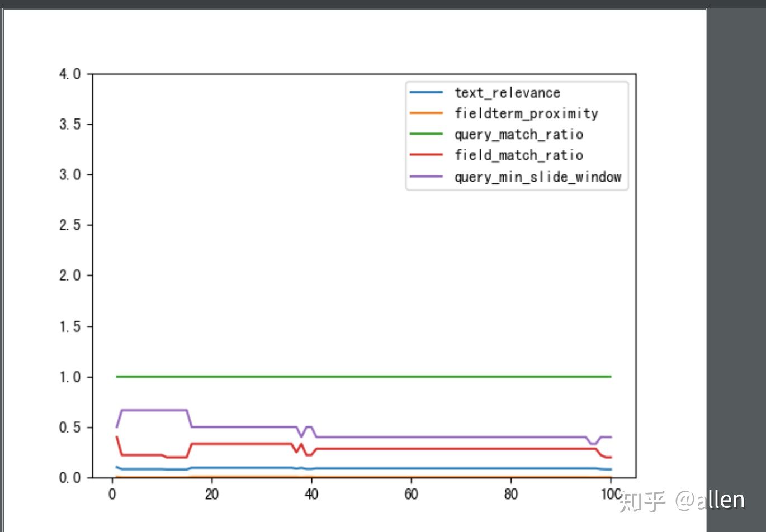766x532 pixels.
Task: Click the red field_match_ratio legend line
Action: point(426,155)
